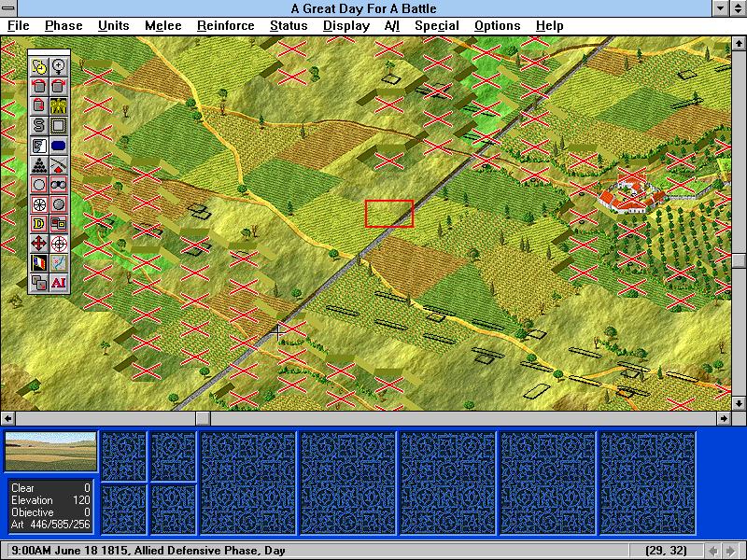
Task: Click the binoculars visible-hexes icon
Action: click(x=59, y=185)
